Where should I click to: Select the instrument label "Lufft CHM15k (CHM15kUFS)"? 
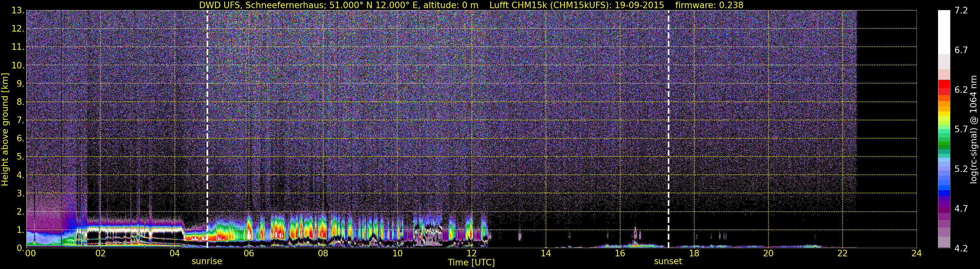pyautogui.click(x=549, y=5)
